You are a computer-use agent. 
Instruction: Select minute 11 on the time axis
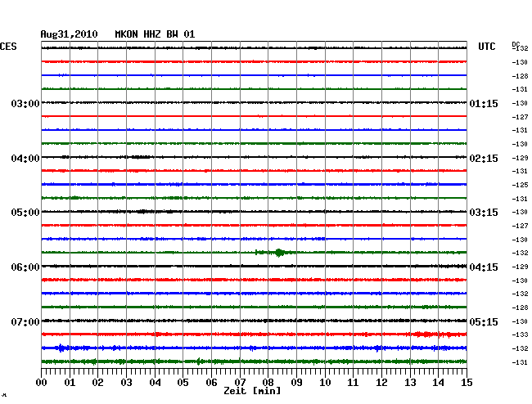[353, 382]
